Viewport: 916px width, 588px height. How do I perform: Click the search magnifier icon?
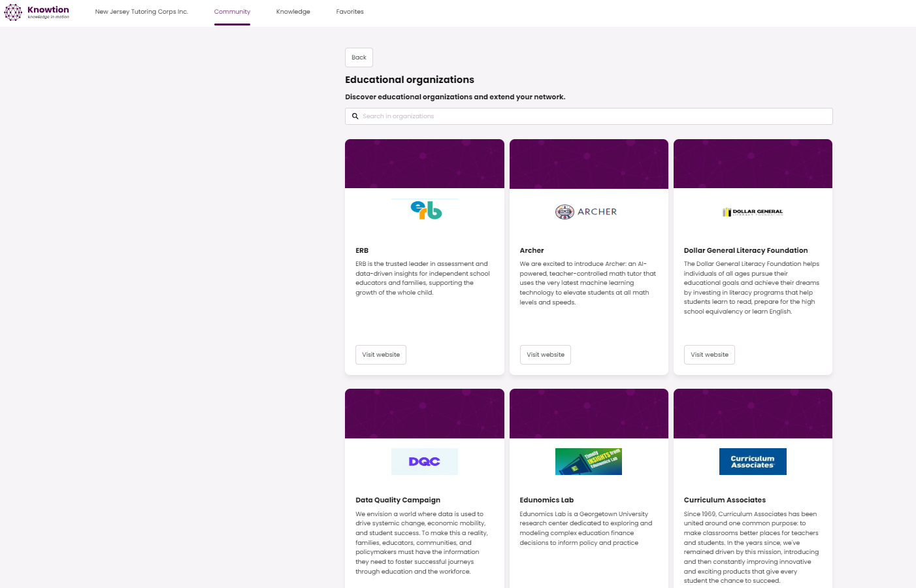pyautogui.click(x=355, y=116)
